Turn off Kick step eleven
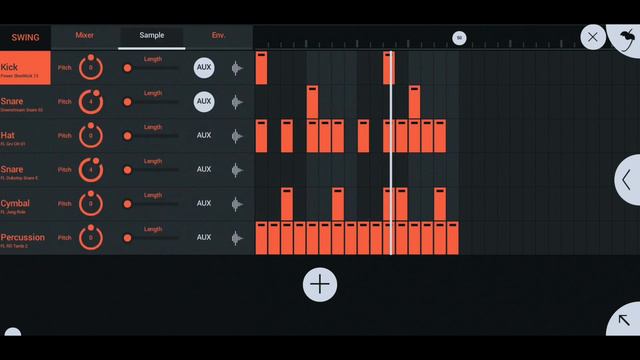 pos(389,68)
